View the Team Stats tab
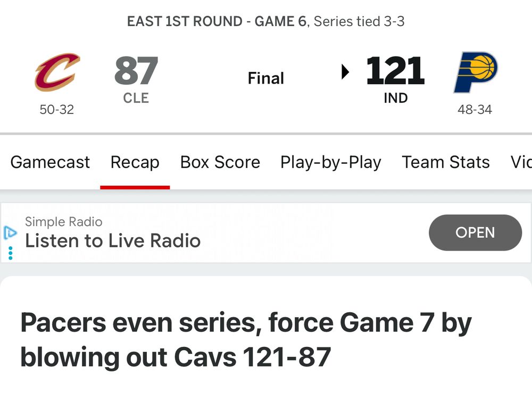This screenshot has height=399, width=532. coord(446,162)
